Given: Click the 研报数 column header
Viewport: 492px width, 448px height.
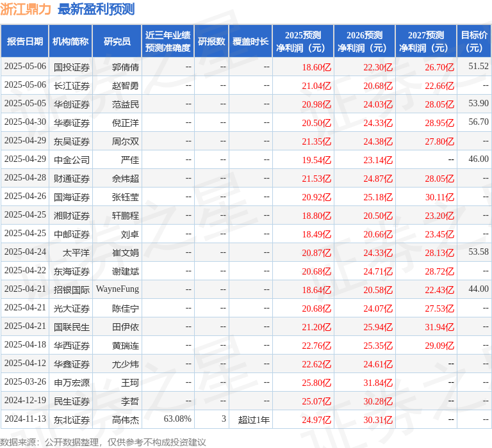Looking at the screenshot, I should 211,42.
